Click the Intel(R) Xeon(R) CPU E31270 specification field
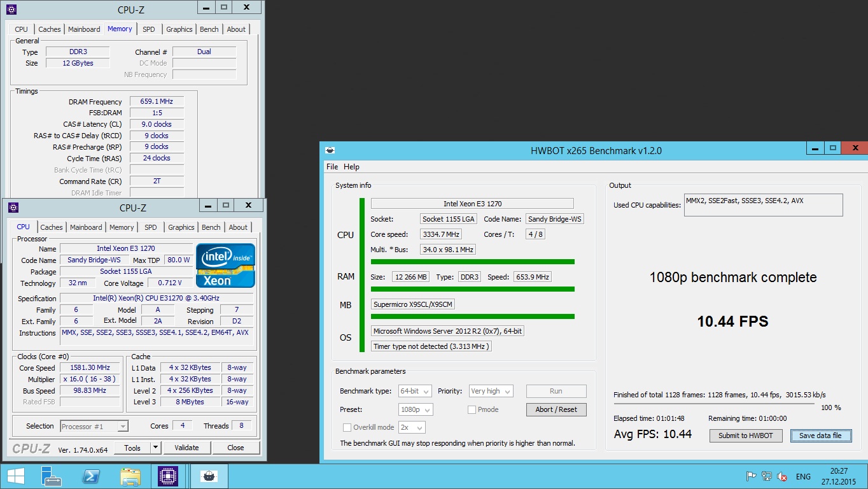The width and height of the screenshot is (868, 489). pyautogui.click(x=158, y=298)
